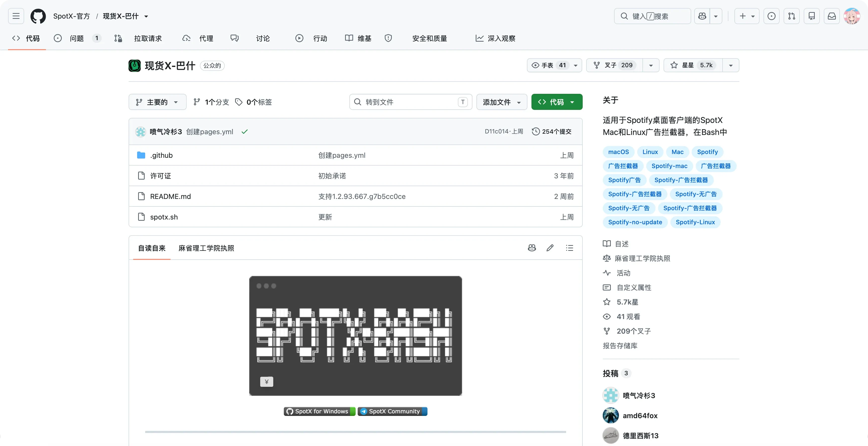Open the spotx.sh file

(x=164, y=217)
